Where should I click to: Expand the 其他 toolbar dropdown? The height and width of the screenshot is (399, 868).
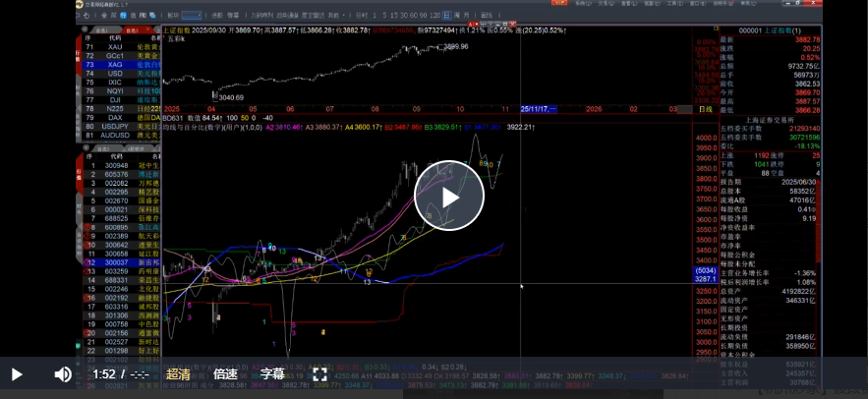336,16
